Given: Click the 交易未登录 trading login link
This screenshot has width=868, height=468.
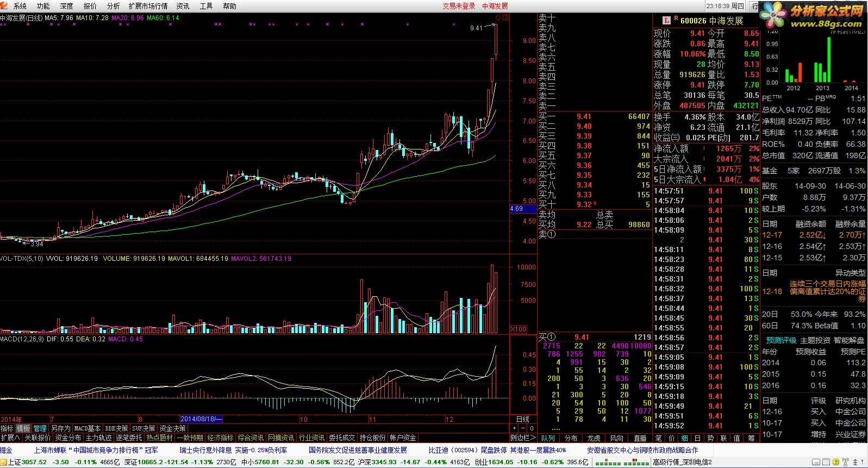Looking at the screenshot, I should [459, 6].
